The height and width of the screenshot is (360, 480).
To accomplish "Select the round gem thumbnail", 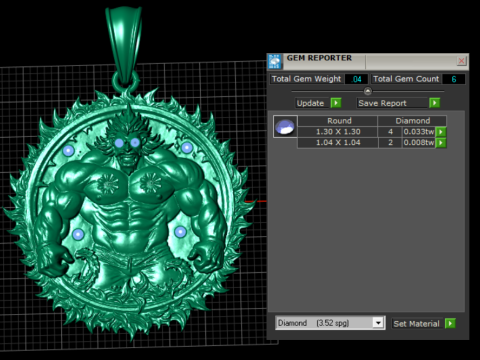I will pos(285,127).
